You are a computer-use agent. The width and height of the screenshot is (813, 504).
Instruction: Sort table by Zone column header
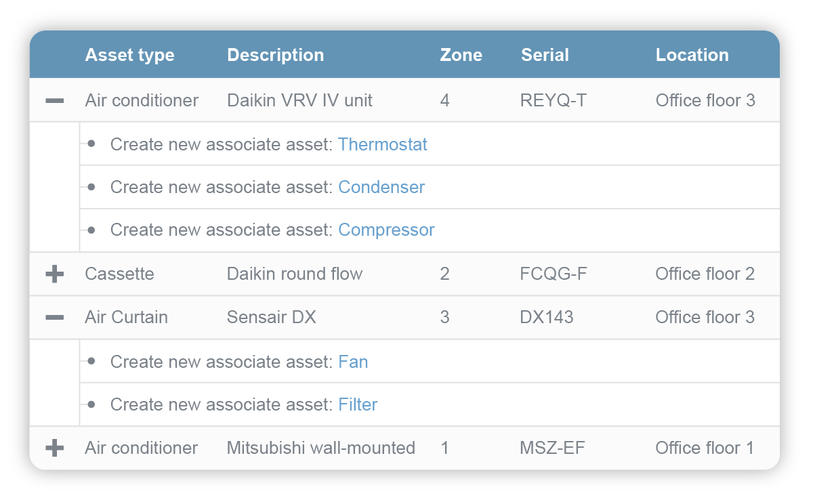[x=461, y=55]
